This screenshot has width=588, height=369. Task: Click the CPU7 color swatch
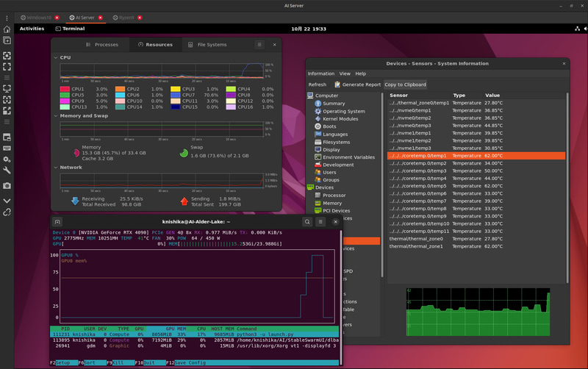click(x=175, y=96)
